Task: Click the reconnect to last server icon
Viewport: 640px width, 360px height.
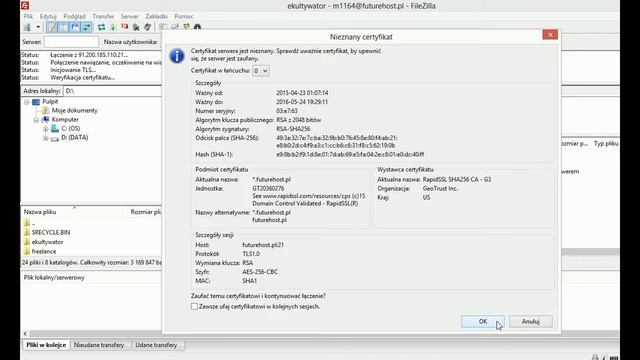Action: pos(147,27)
